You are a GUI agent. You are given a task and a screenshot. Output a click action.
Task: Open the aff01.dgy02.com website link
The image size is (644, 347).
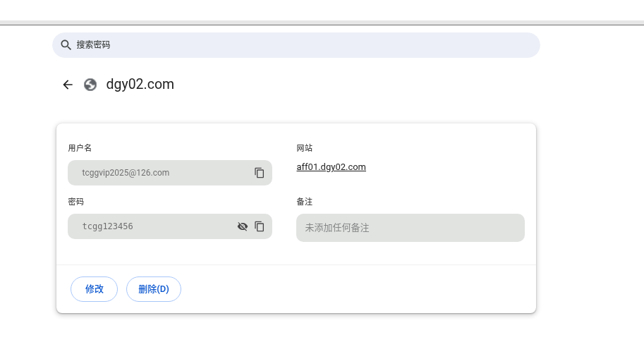[331, 167]
